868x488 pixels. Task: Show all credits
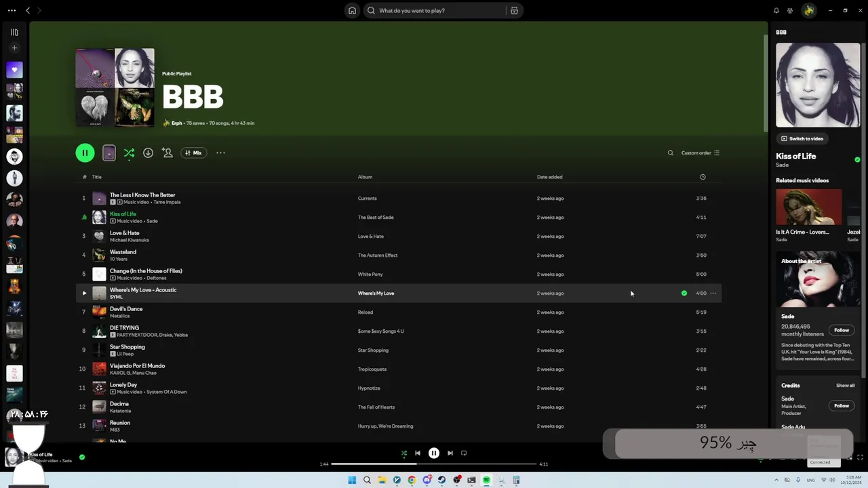coord(845,386)
